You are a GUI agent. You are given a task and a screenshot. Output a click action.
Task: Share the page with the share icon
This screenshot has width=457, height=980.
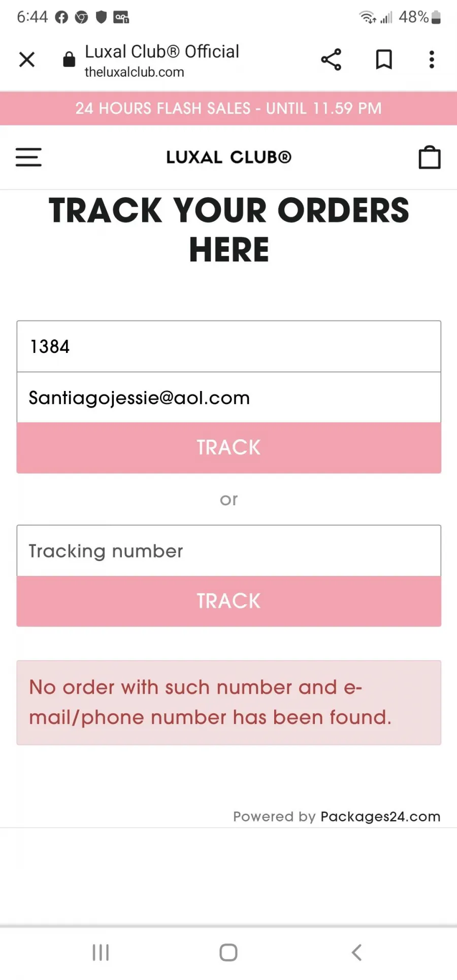point(331,59)
